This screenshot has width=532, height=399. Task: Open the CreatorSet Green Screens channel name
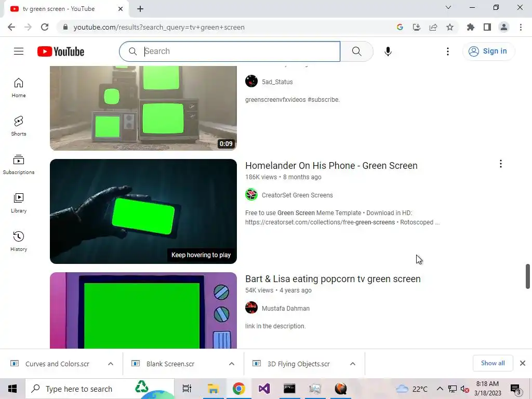coord(297,195)
